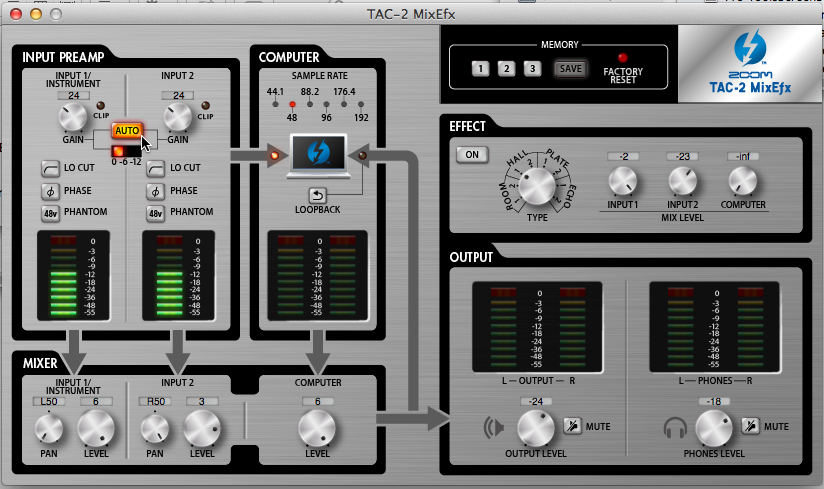Click the phones level -18 value field
The height and width of the screenshot is (489, 824).
[x=714, y=401]
